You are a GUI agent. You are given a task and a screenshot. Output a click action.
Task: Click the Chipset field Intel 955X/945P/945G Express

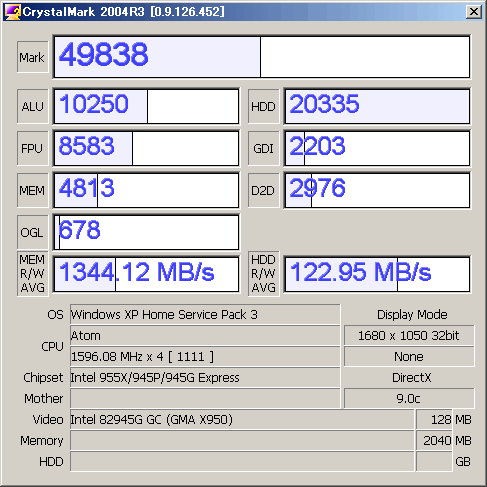[205, 377]
